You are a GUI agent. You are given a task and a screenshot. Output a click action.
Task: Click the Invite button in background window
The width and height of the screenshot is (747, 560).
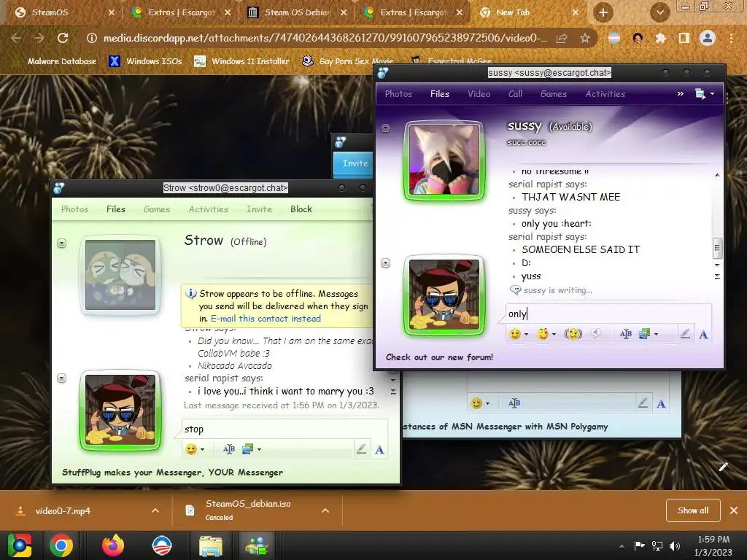click(355, 163)
